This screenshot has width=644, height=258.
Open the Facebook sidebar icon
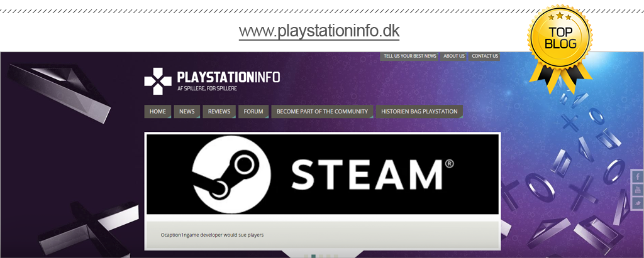pos(637,177)
